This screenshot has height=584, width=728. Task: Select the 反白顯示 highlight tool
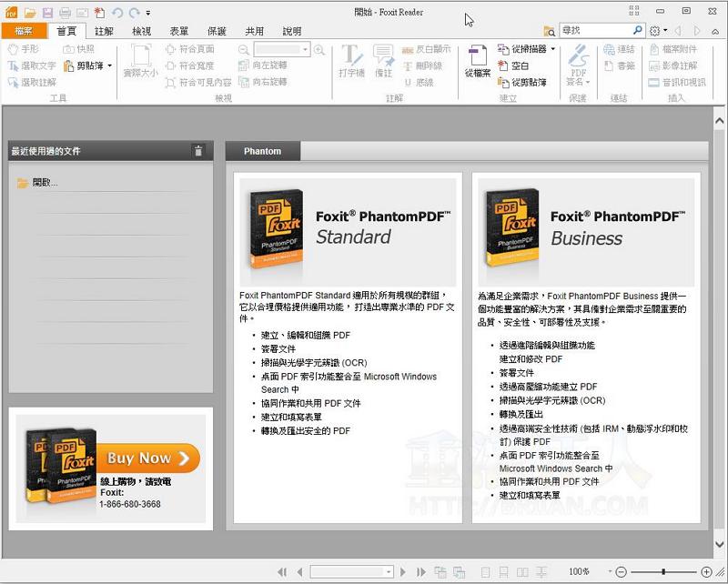[x=426, y=49]
